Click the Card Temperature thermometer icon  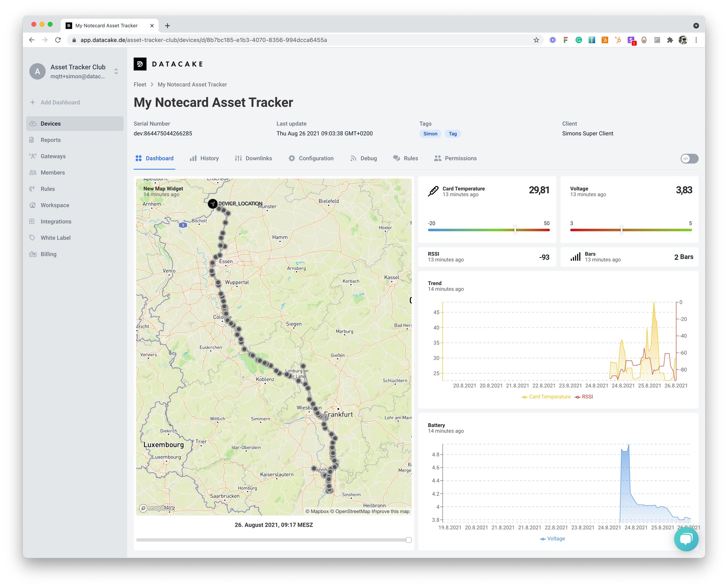[433, 192]
